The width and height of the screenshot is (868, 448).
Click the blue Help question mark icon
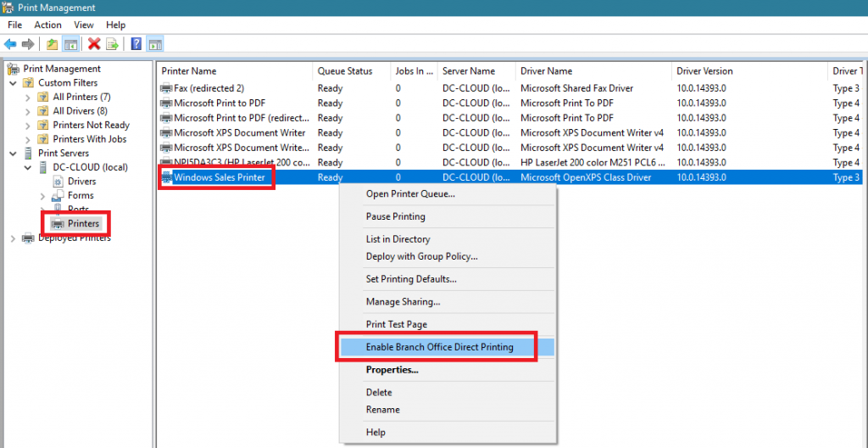[x=137, y=44]
